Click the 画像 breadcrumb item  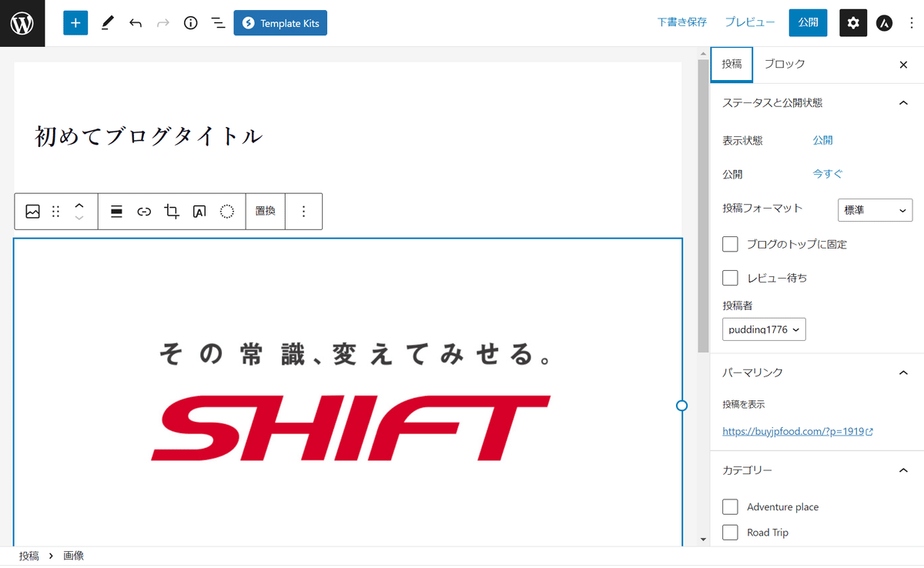coord(73,556)
